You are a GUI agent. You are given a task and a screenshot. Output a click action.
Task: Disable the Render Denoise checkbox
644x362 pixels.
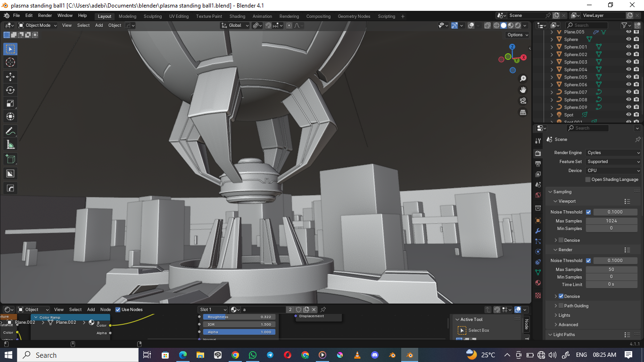(x=561, y=296)
